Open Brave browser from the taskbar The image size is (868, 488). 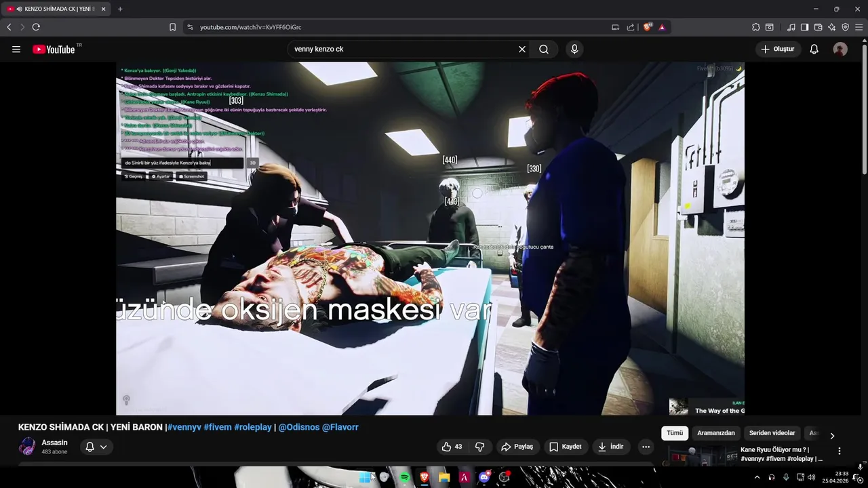(x=425, y=477)
